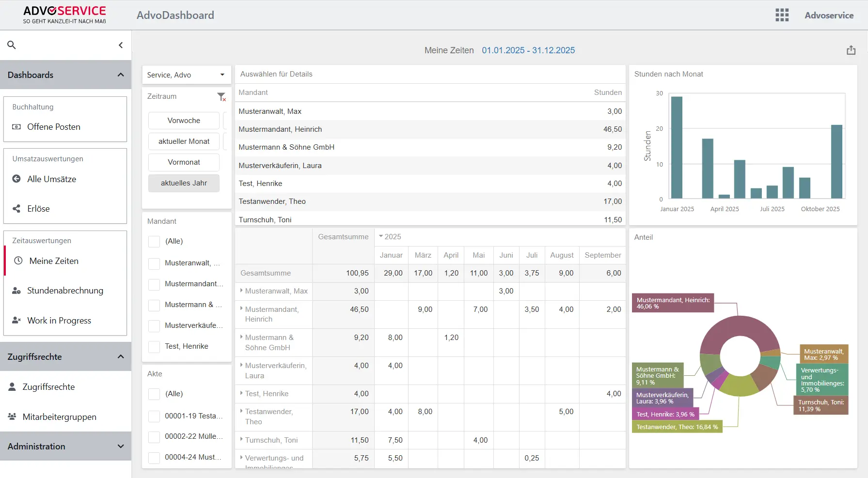Viewport: 868px width, 478px height.
Task: Click the export icon above the charts
Action: (851, 50)
